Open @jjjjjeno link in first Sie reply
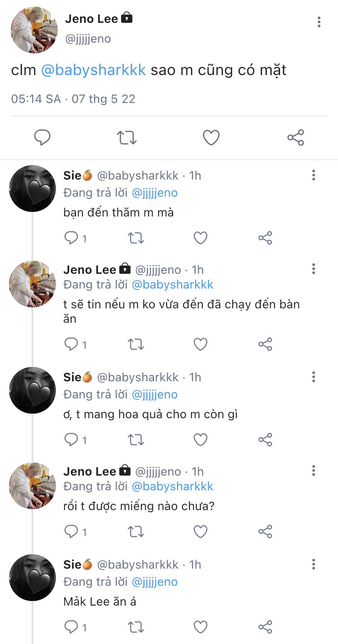 point(154,193)
